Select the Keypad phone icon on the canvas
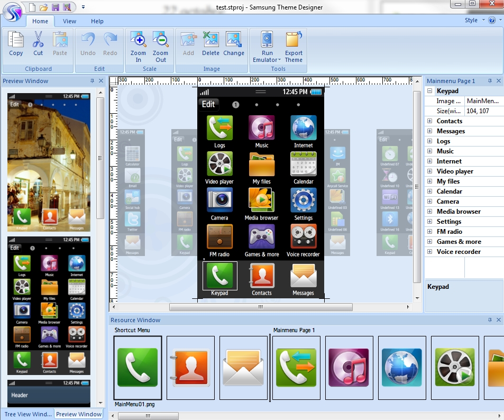This screenshot has width=504, height=420. 220,276
